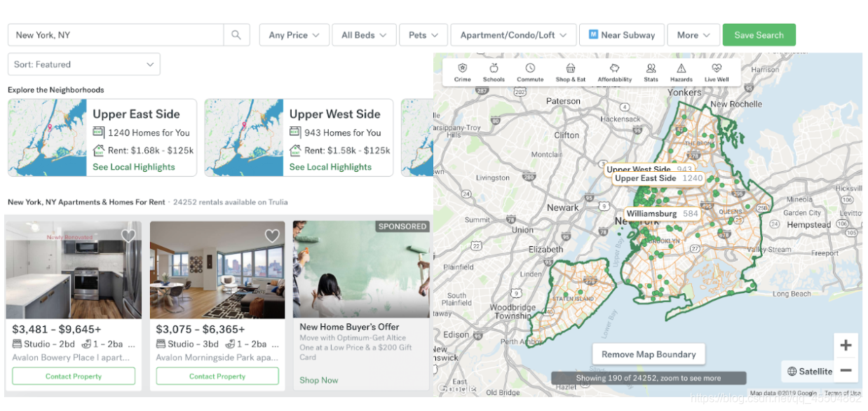
Task: Open the sponsored painting ad image
Action: [361, 270]
